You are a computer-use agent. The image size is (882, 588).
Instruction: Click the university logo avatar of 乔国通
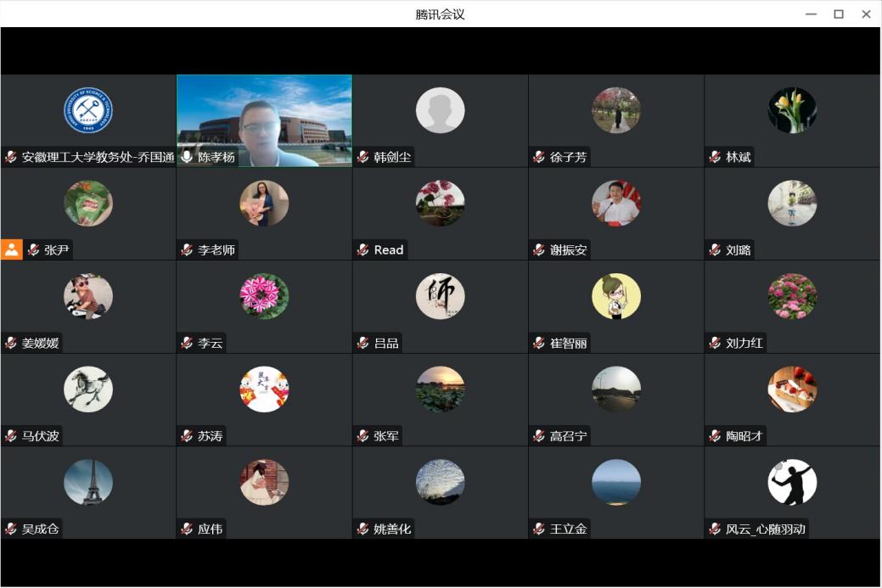point(88,110)
